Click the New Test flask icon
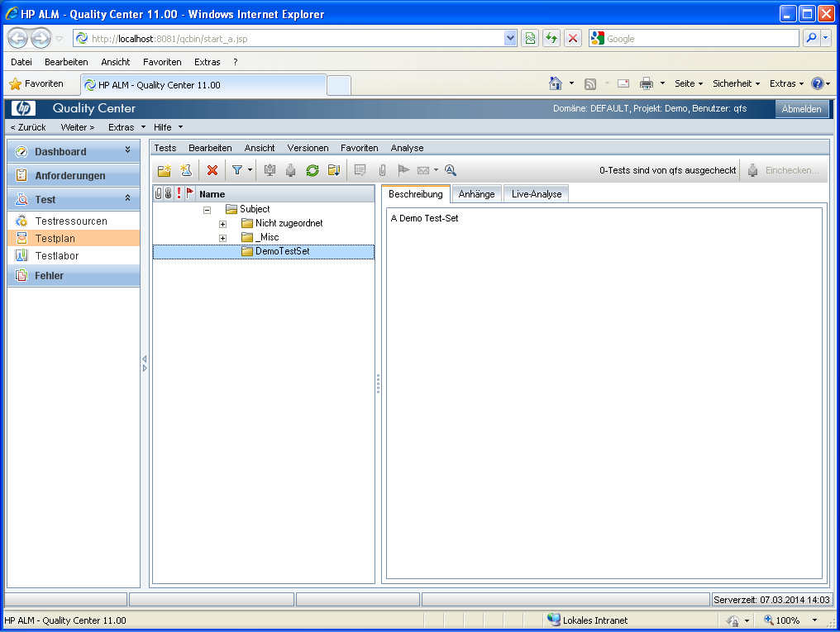This screenshot has height=632, width=840. (186, 170)
